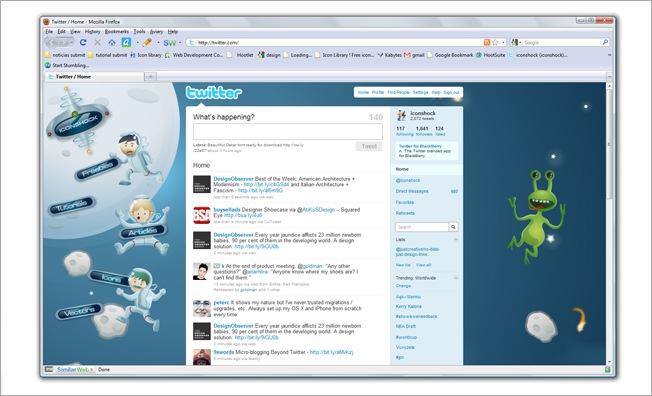Open the Tools menu
Image resolution: width=652 pixels, height=396 pixels.
[139, 32]
